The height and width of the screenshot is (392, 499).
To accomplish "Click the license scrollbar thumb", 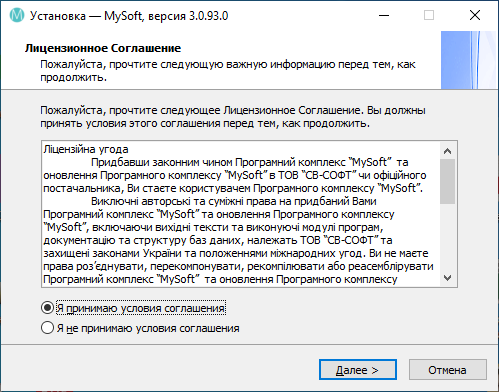I will [x=448, y=181].
